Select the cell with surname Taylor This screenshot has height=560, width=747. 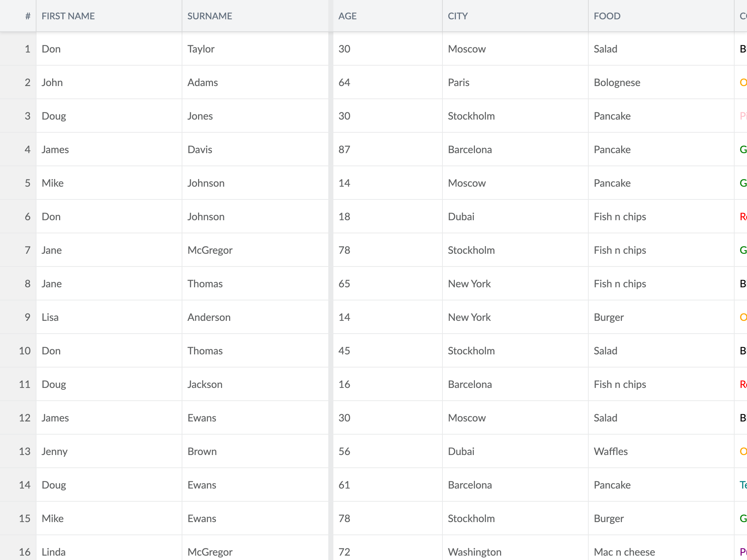pyautogui.click(x=255, y=49)
